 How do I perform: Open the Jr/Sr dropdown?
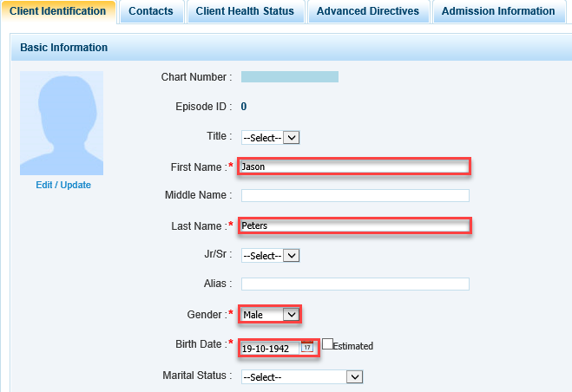click(270, 256)
